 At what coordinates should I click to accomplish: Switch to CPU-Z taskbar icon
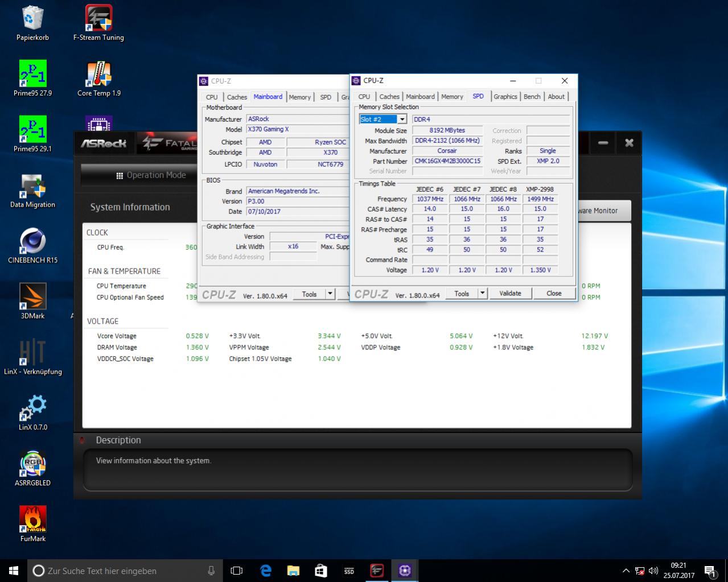point(405,571)
